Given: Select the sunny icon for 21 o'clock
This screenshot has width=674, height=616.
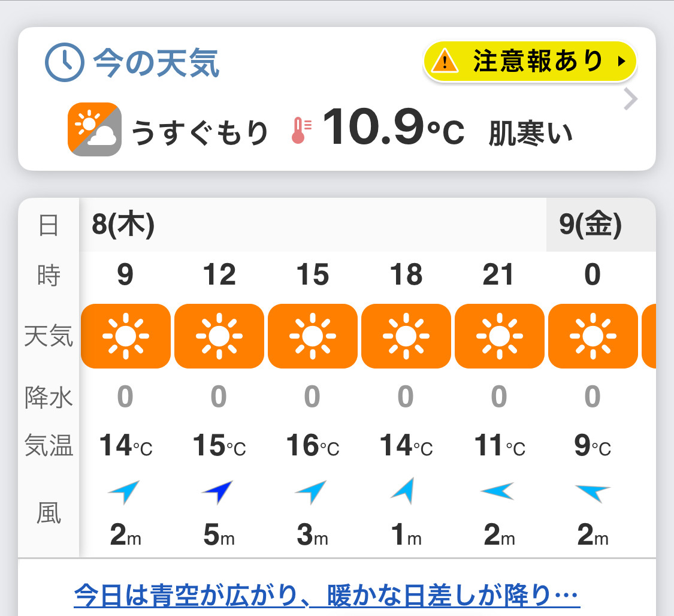Looking at the screenshot, I should [x=500, y=336].
